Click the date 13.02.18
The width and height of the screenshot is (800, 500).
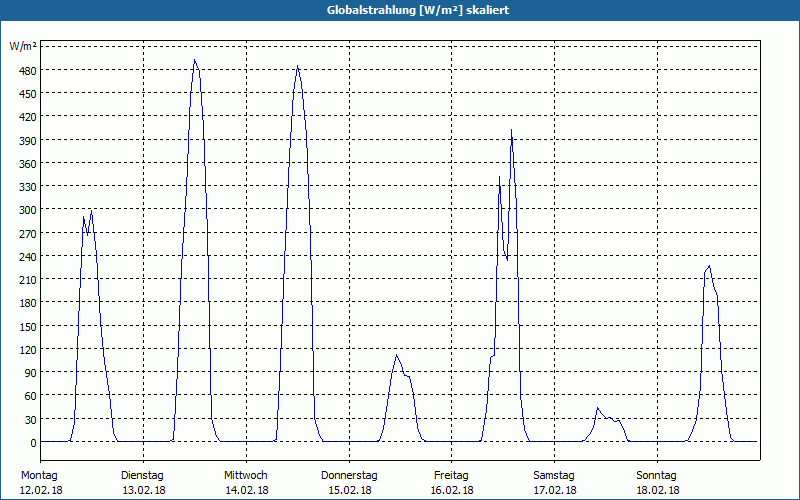(x=144, y=491)
